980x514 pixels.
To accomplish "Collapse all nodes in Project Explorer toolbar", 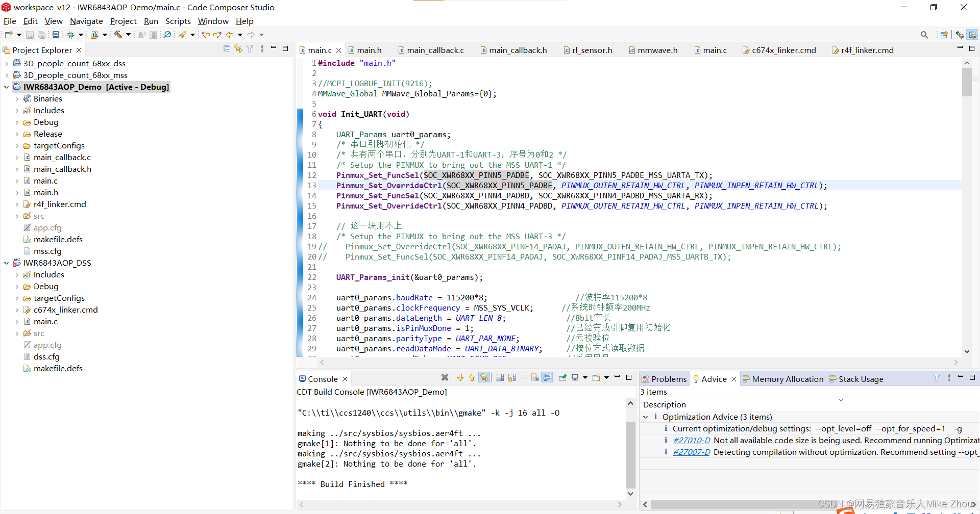I will click(227, 48).
